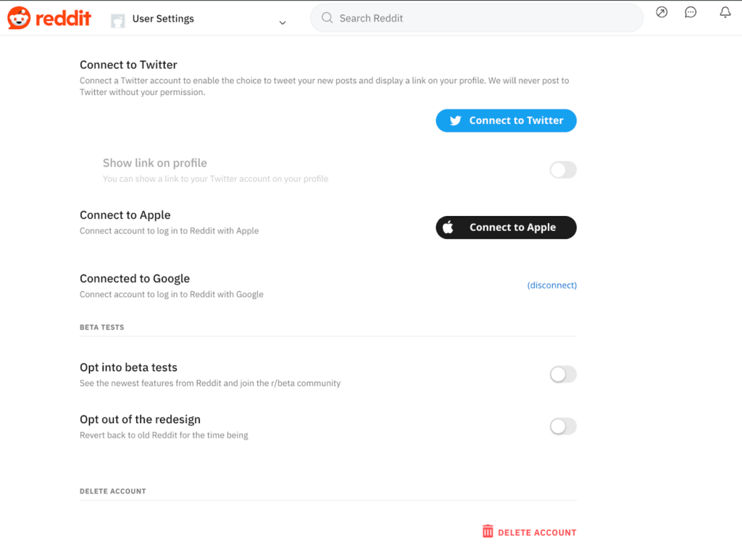This screenshot has width=742, height=560.
Task: Click the Twitter bird icon on connect button
Action: (x=455, y=120)
